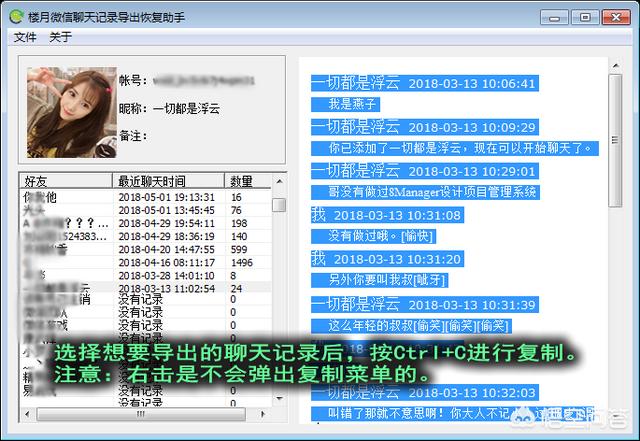Image resolution: width=640 pixels, height=441 pixels.
Task: Select the row dated 2018-04-20 14:47:55
Action: click(145, 249)
